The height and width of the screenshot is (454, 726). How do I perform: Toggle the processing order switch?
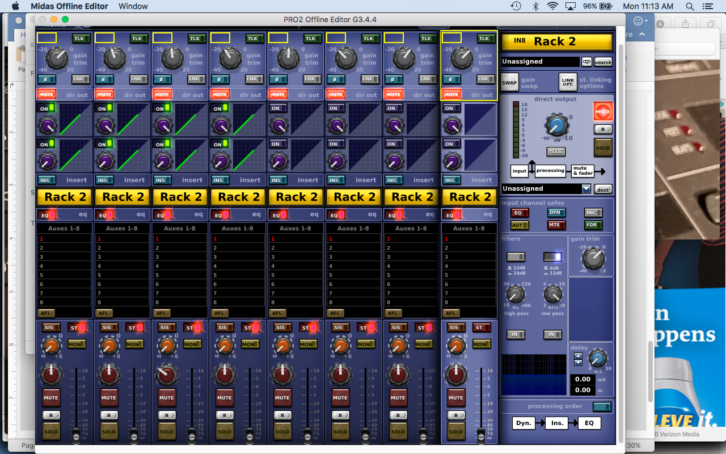point(602,407)
